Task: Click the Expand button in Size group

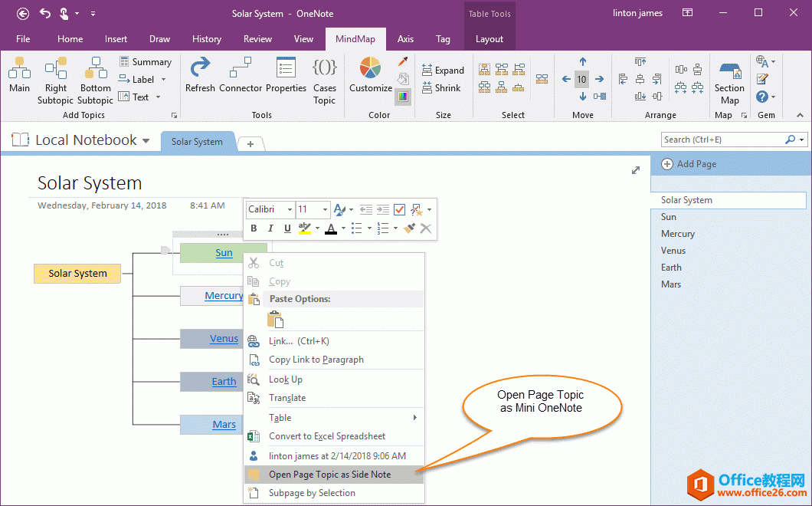Action: tap(444, 69)
